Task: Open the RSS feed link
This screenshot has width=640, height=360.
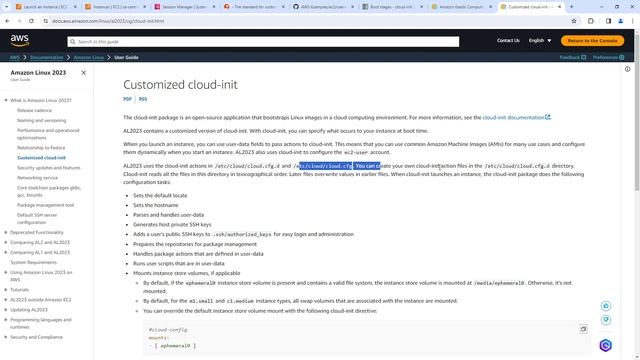Action: pos(142,99)
